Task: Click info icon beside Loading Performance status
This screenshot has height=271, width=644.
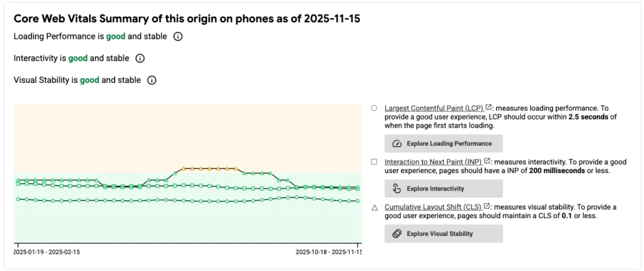Action: coord(178,36)
